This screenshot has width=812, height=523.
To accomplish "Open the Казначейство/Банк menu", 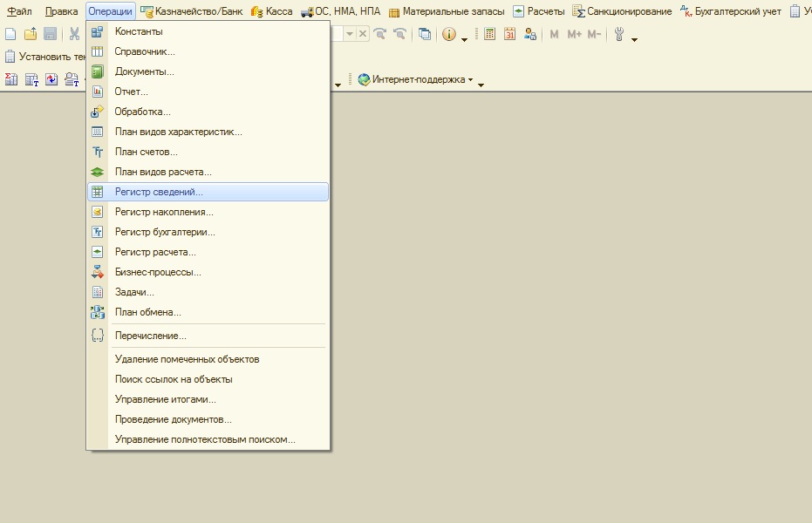I will click(x=191, y=11).
